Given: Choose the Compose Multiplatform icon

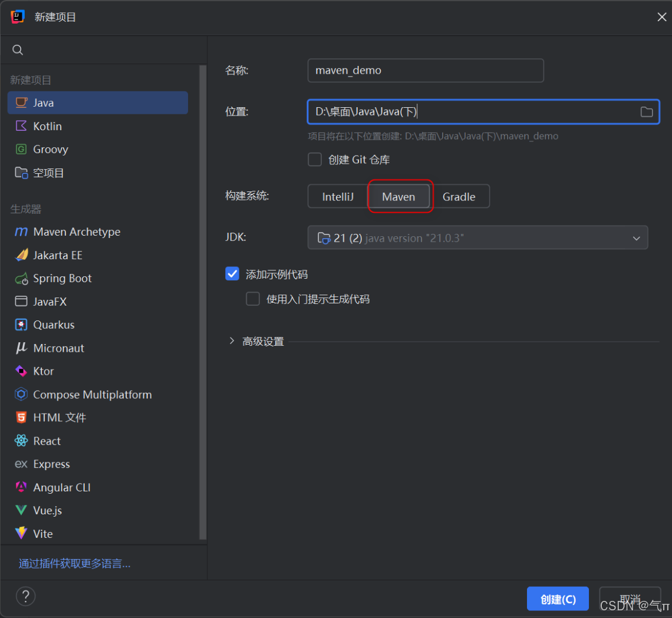Looking at the screenshot, I should coord(21,395).
